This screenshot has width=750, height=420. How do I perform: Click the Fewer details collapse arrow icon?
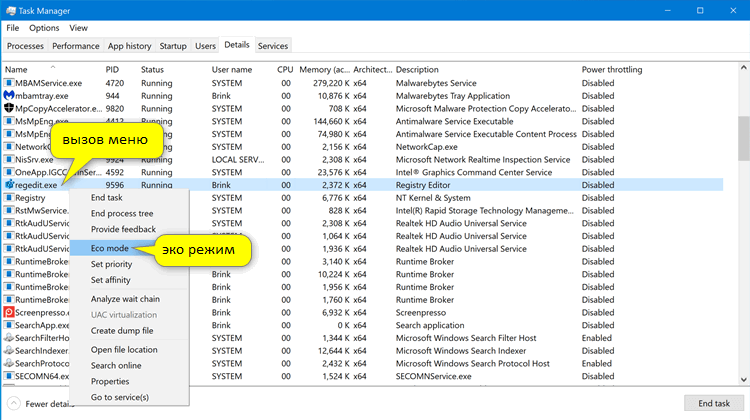14,404
